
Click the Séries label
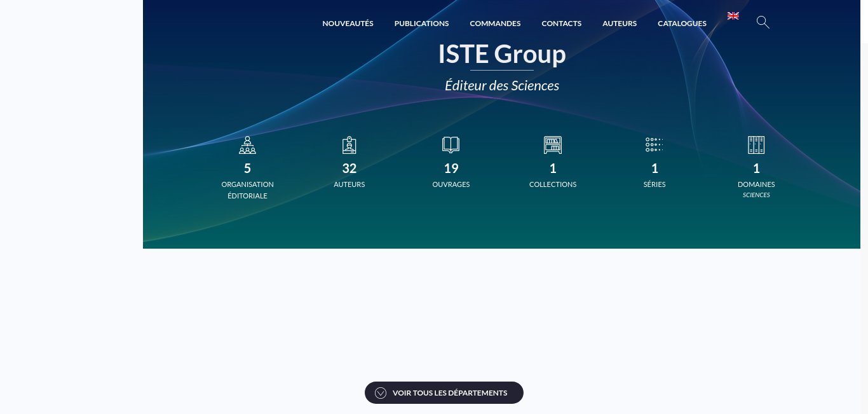654,184
